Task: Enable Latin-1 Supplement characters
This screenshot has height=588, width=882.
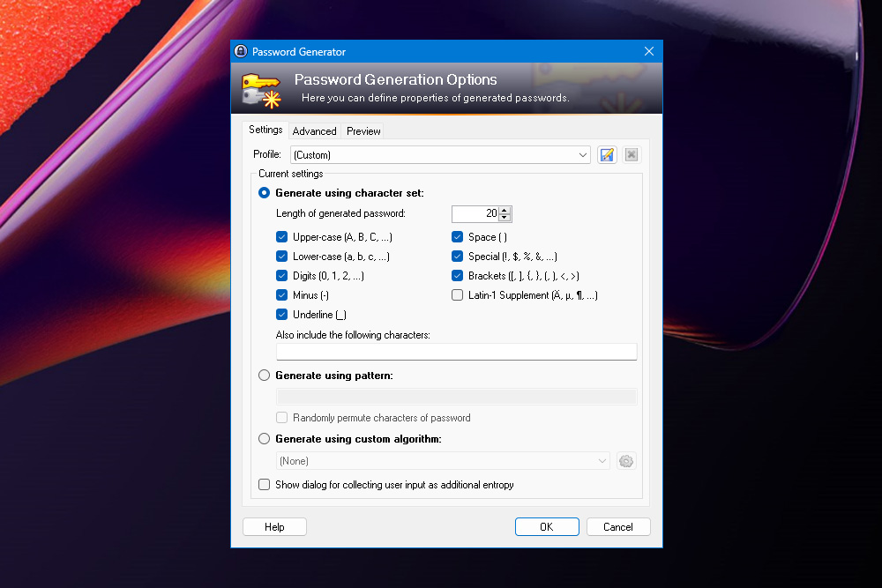Action: tap(457, 294)
